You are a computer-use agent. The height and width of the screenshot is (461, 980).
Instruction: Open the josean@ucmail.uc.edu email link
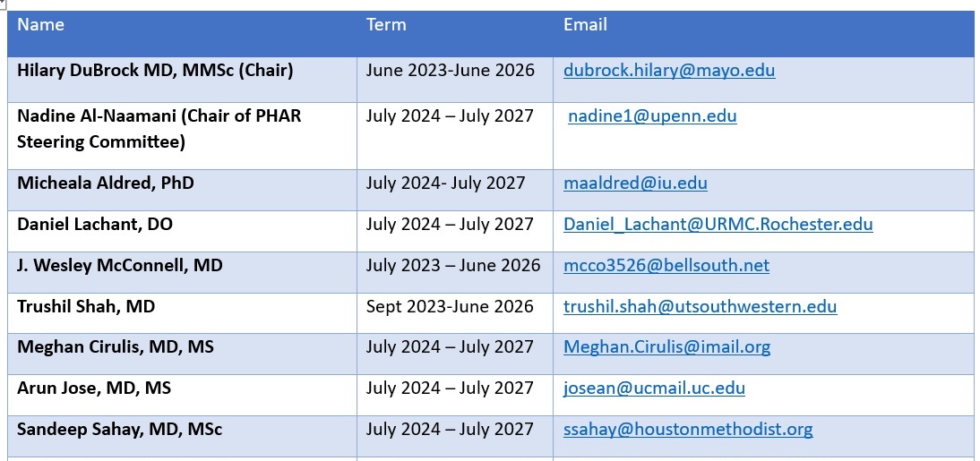point(654,388)
